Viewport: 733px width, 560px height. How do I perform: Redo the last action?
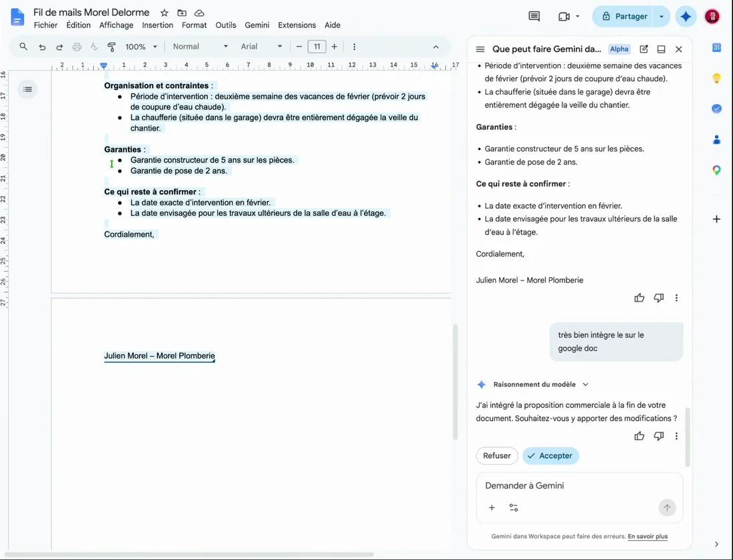(59, 47)
